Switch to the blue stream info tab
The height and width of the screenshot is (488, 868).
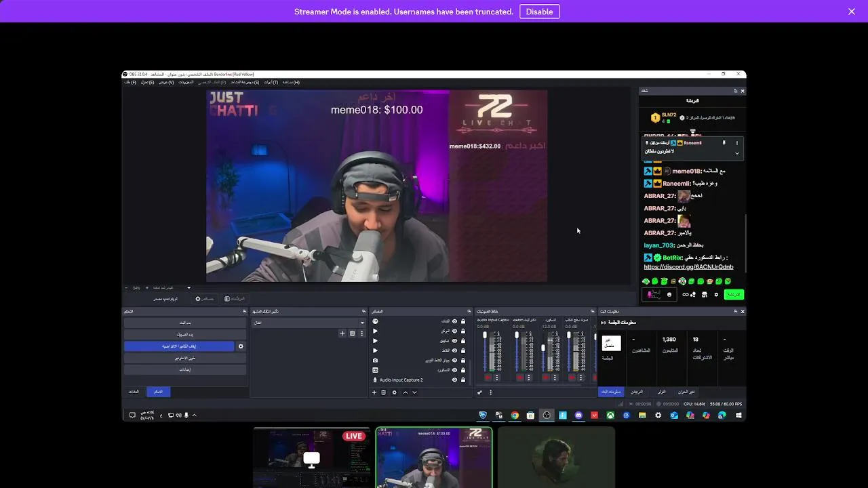[611, 392]
